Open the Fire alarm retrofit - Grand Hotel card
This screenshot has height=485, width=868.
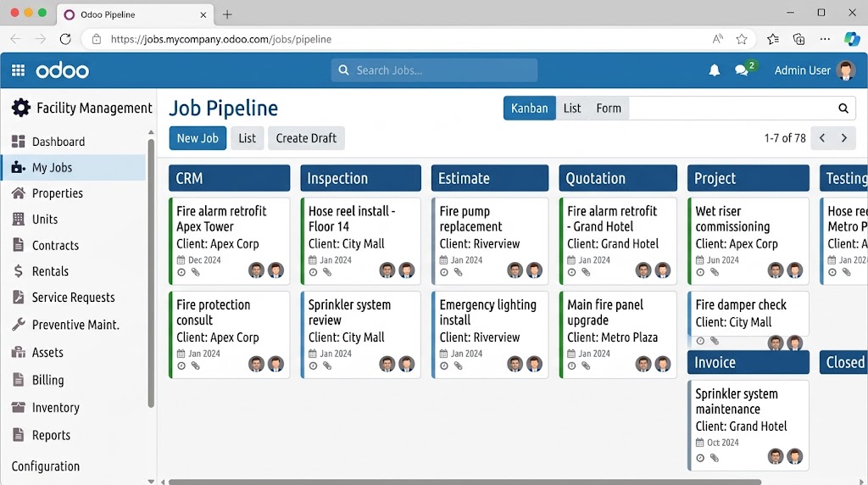click(x=618, y=241)
